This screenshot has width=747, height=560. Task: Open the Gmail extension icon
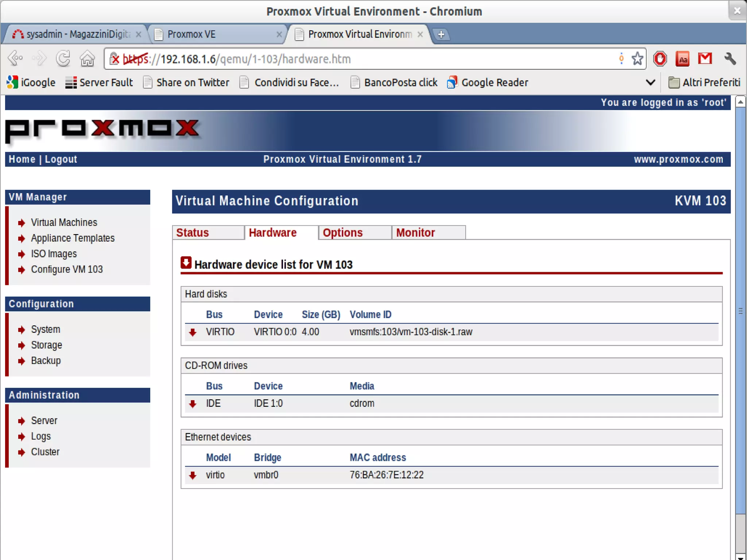(x=705, y=59)
